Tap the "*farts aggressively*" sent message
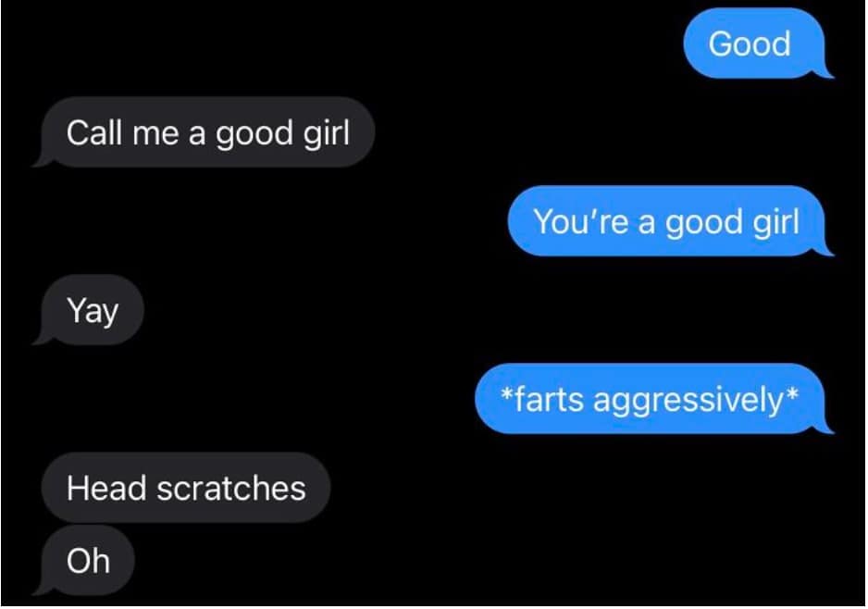This screenshot has height=609, width=868. 651,399
